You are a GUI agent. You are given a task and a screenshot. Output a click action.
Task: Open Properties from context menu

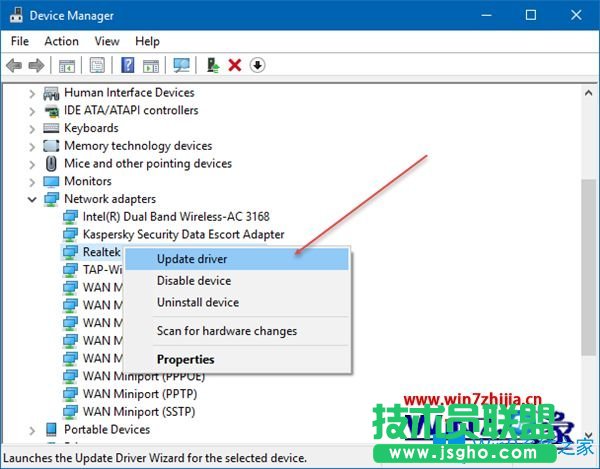(237, 359)
